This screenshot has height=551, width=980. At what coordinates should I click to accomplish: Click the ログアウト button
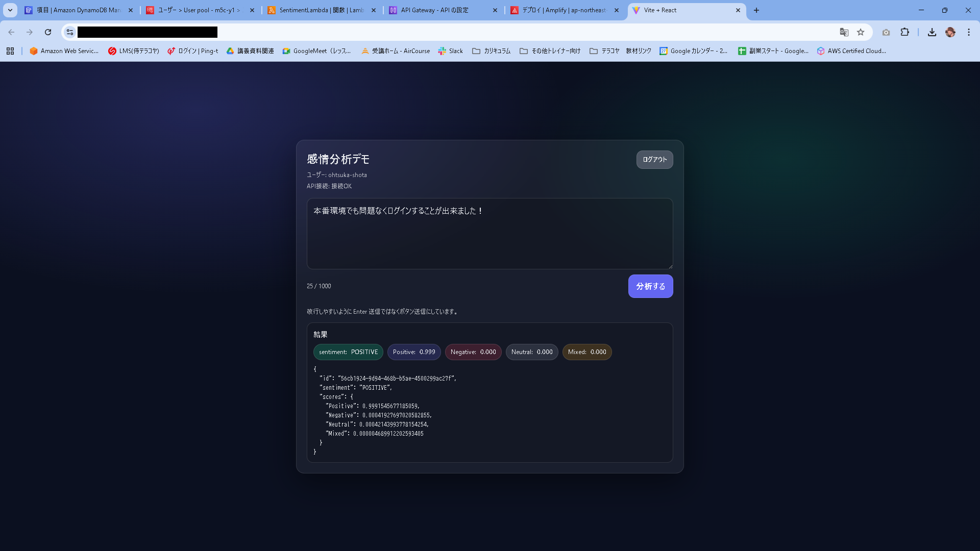pyautogui.click(x=654, y=160)
